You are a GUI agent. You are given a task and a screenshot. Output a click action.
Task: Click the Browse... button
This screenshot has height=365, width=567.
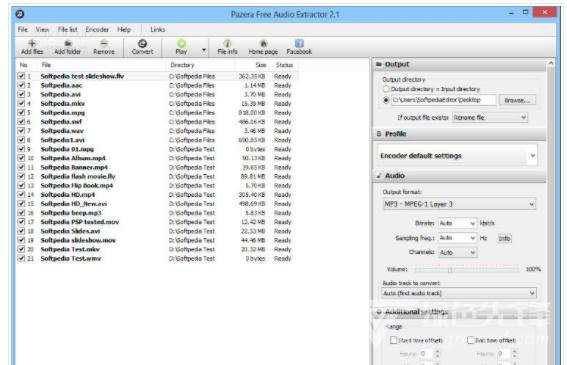click(517, 100)
